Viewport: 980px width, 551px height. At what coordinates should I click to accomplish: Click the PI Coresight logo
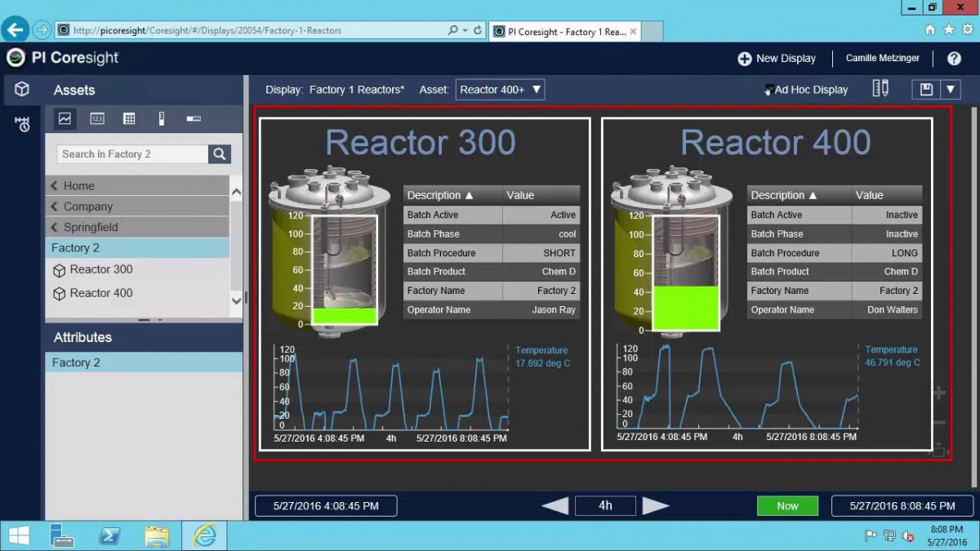click(62, 58)
